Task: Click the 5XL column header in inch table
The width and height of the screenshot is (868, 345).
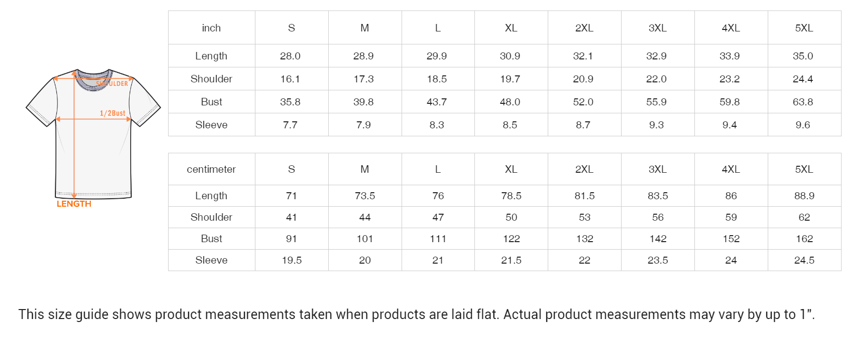Action: pos(804,28)
